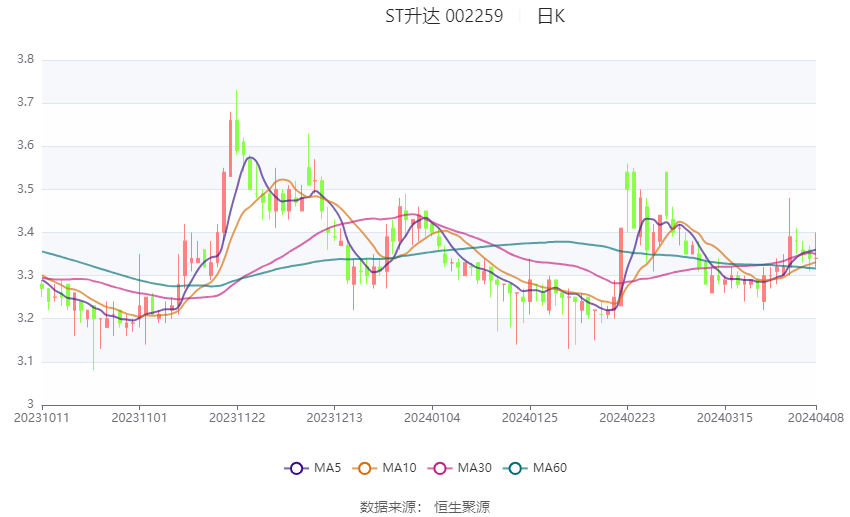Toggle the MA10 legend series
The image size is (850, 517).
[x=384, y=468]
